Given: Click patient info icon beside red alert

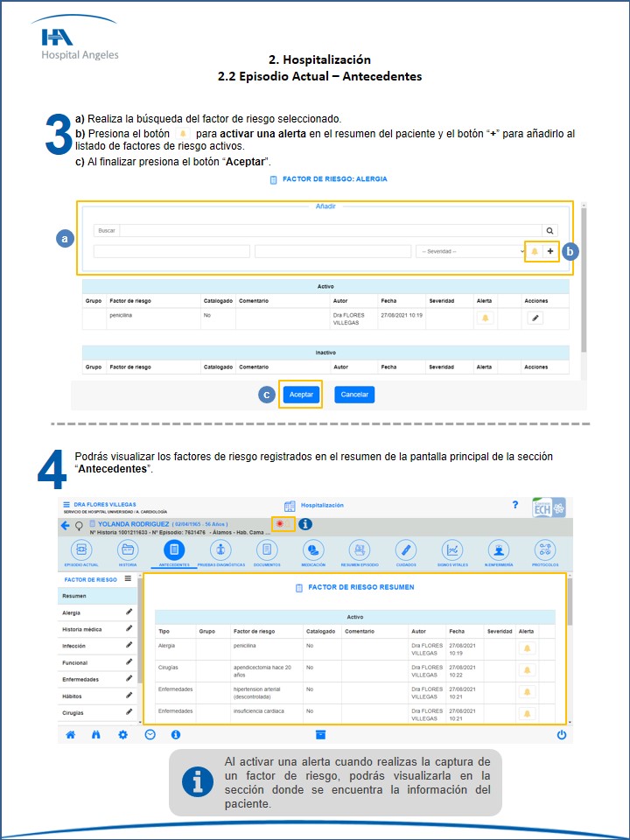Looking at the screenshot, I should (304, 525).
